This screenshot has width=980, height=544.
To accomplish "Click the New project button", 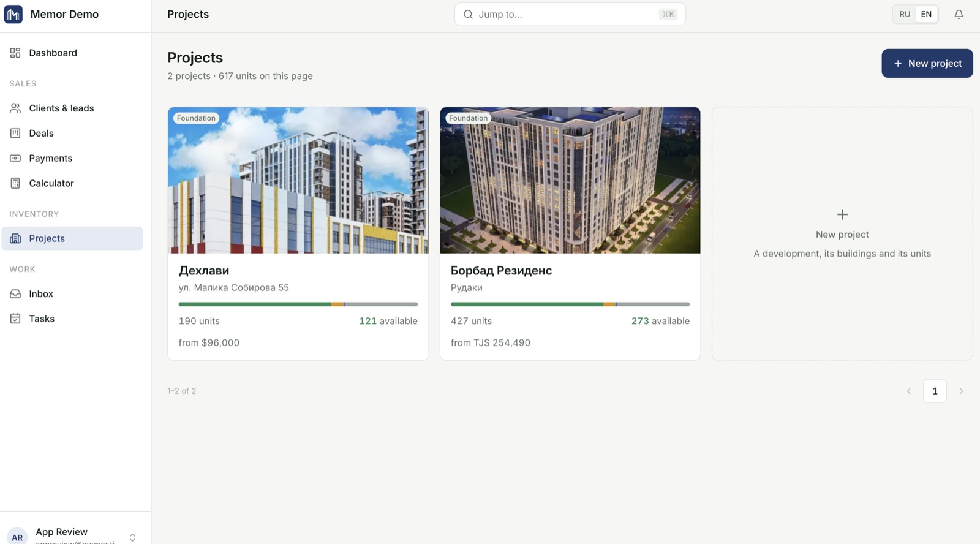I will [x=927, y=63].
